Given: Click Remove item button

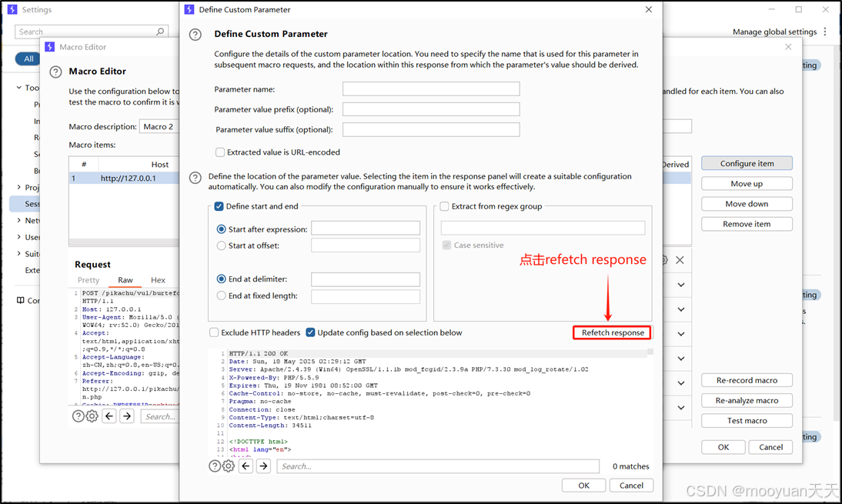Looking at the screenshot, I should click(747, 224).
